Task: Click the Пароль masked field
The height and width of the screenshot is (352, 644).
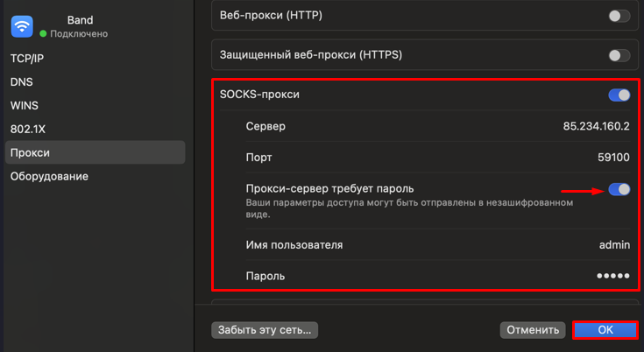Action: click(x=612, y=276)
